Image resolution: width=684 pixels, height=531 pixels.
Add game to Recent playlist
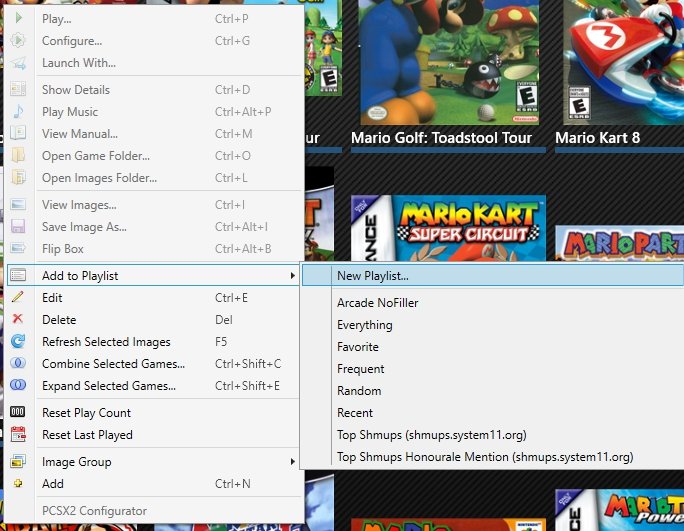tap(493, 413)
